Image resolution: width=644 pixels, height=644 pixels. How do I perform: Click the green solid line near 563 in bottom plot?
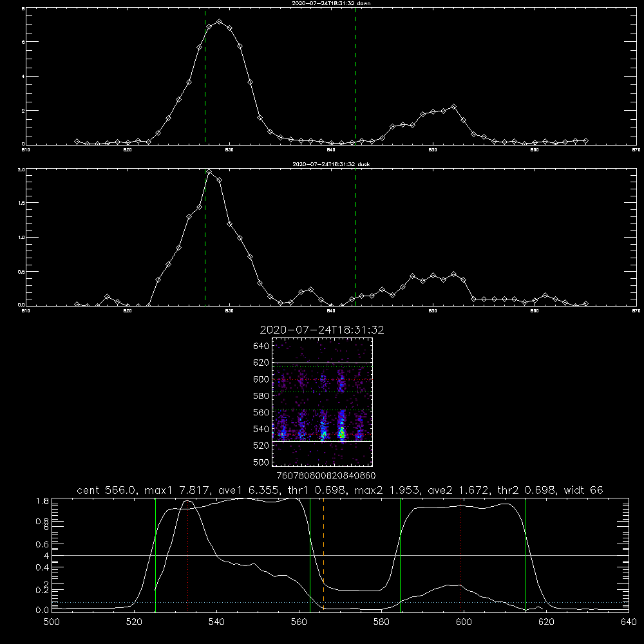tap(310, 554)
